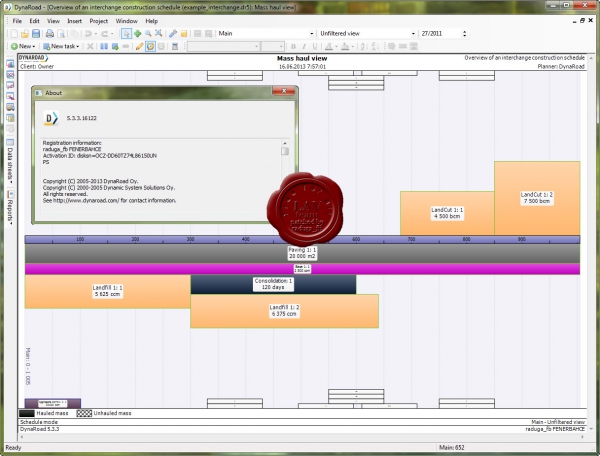This screenshot has width=600, height=456.
Task: Click the zoom-to-fit icon
Action: 159,34
